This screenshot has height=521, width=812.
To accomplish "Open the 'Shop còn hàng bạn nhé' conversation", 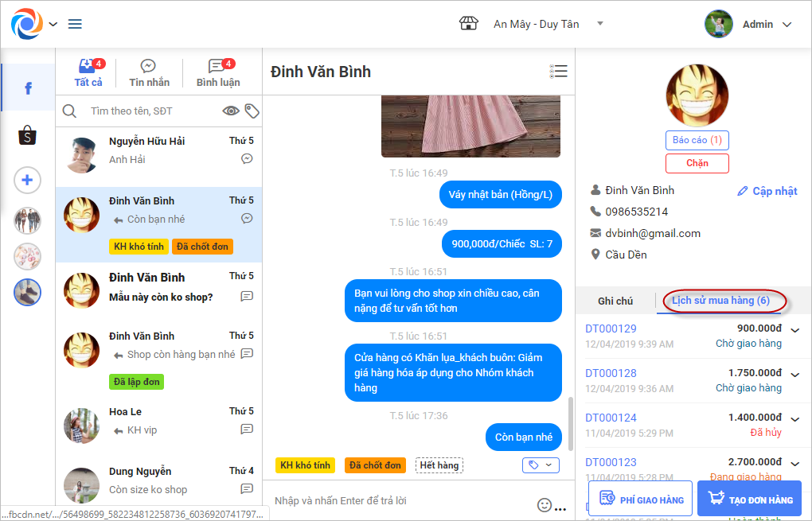I will tap(159, 360).
